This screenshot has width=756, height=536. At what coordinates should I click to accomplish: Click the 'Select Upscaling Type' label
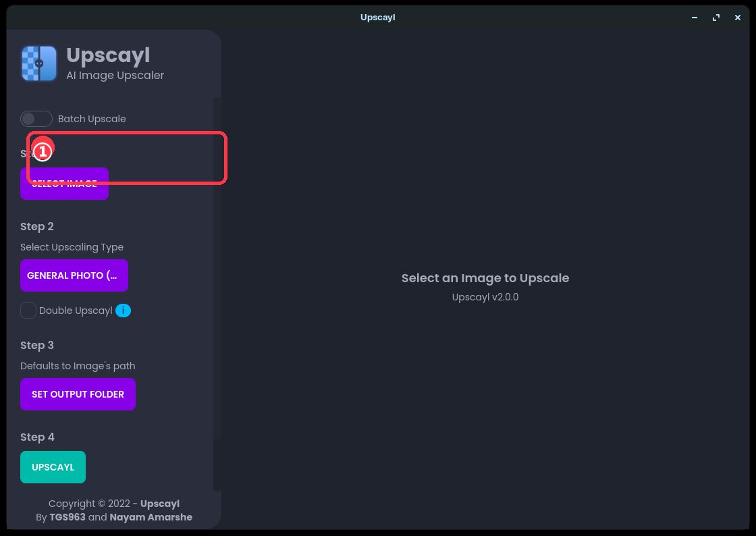(x=72, y=247)
